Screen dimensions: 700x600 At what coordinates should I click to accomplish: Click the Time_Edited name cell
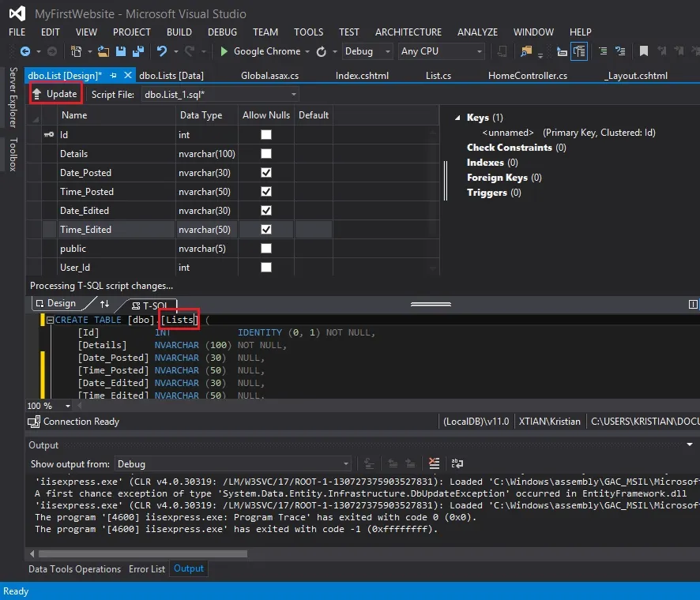[x=116, y=229]
